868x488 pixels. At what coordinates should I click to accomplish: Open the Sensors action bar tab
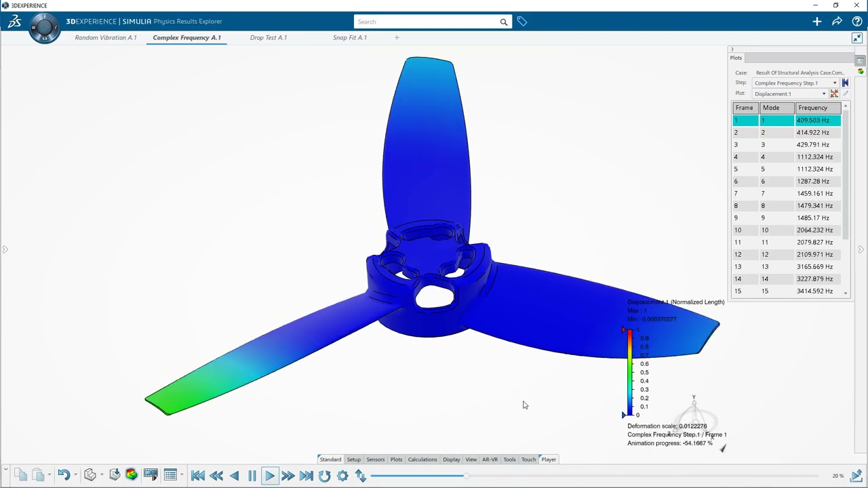pos(376,460)
